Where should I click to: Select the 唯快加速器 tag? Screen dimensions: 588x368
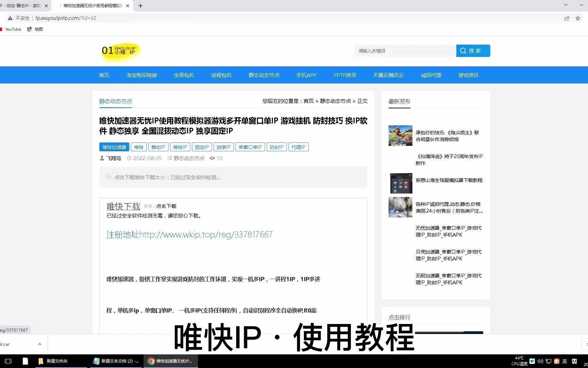pos(114,147)
